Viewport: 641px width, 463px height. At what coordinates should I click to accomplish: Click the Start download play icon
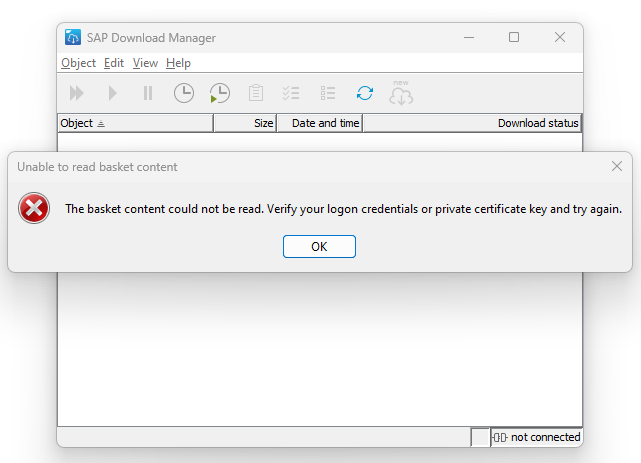tap(112, 93)
